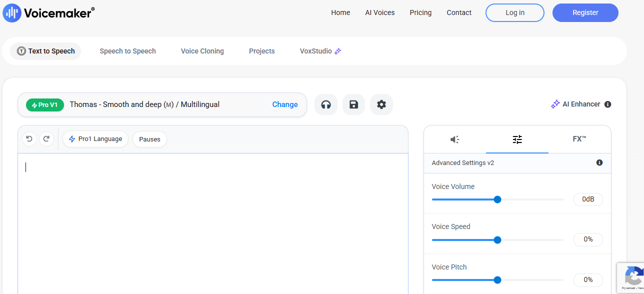Select the sliders settings tab
Image resolution: width=644 pixels, height=294 pixels.
(517, 139)
